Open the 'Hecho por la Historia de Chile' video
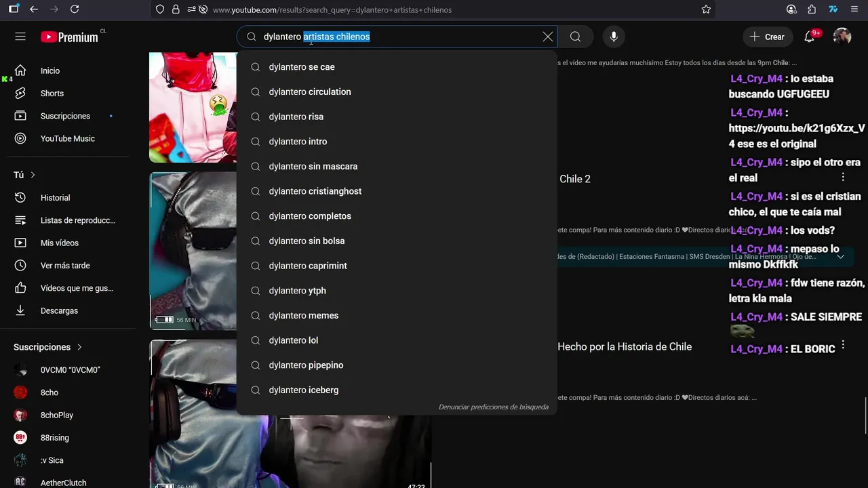This screenshot has width=868, height=488. click(x=625, y=346)
